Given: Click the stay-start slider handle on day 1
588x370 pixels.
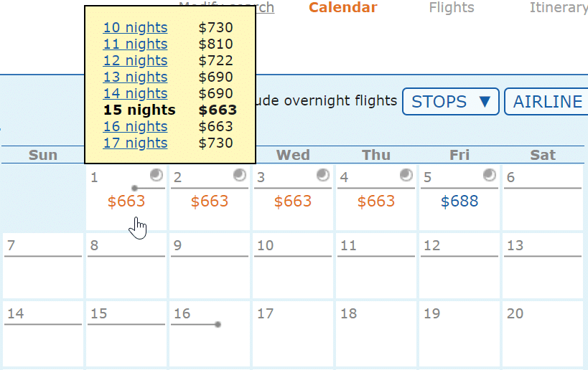Looking at the screenshot, I should (135, 188).
